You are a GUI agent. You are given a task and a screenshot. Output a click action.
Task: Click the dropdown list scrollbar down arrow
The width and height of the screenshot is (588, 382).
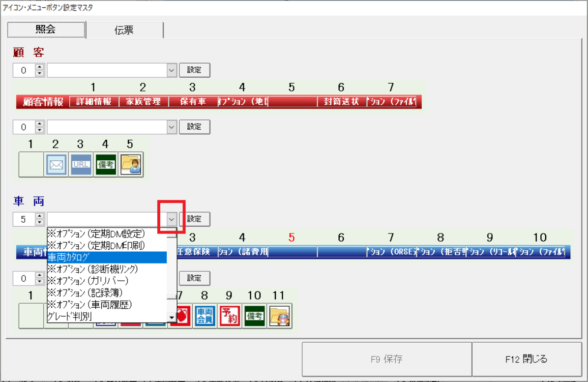click(x=172, y=318)
